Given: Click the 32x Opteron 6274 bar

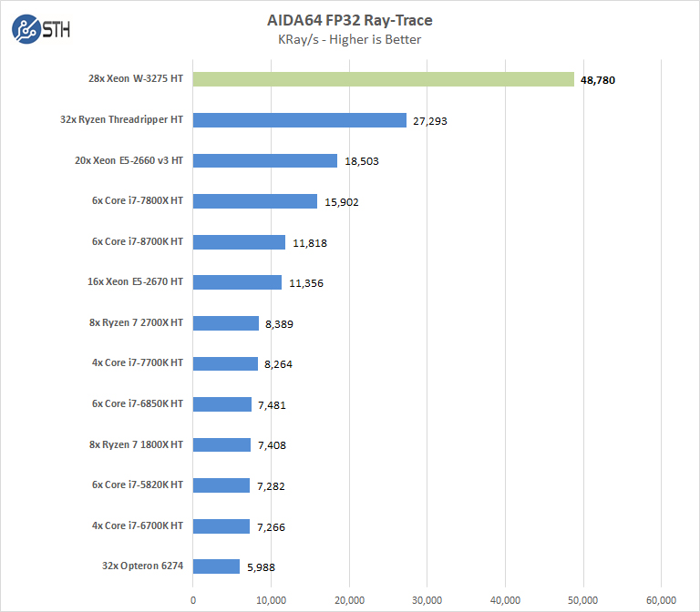Looking at the screenshot, I should pos(217,566).
